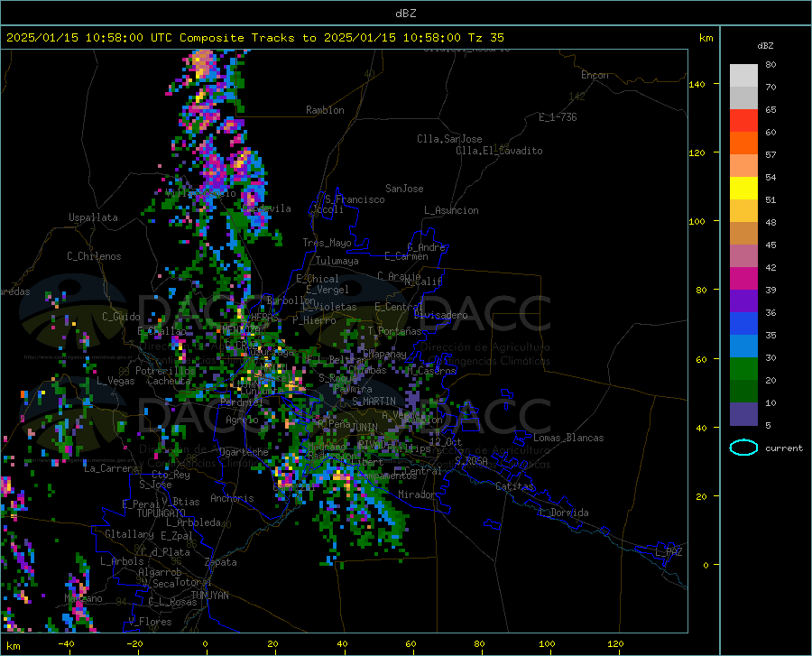812x656 pixels.
Task: Click the Divisadero label
Action: point(440,315)
